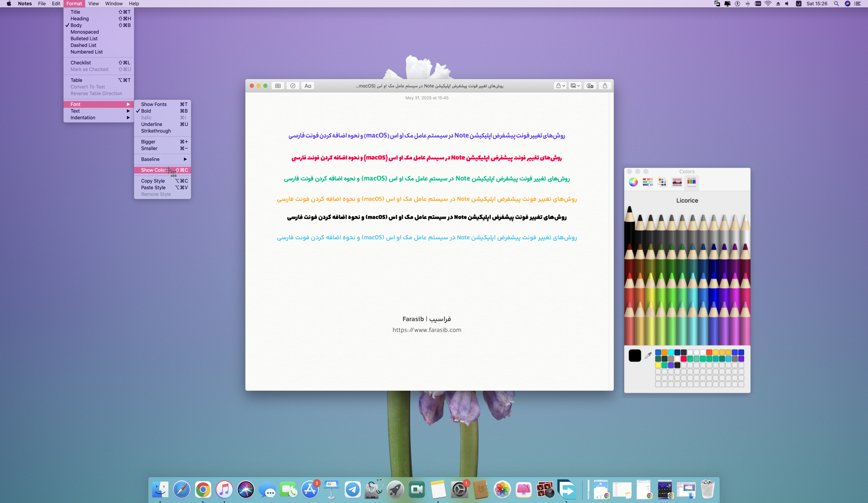Open the Window menu

tap(114, 4)
